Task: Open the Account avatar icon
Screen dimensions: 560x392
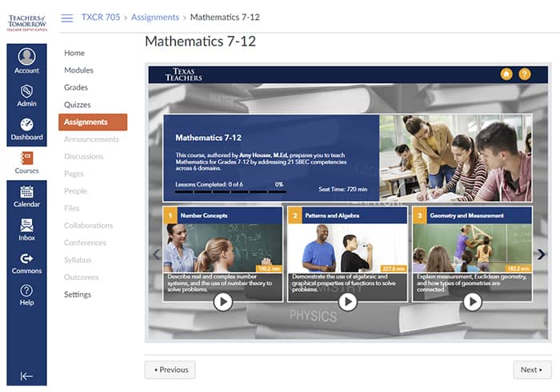Action: click(26, 57)
